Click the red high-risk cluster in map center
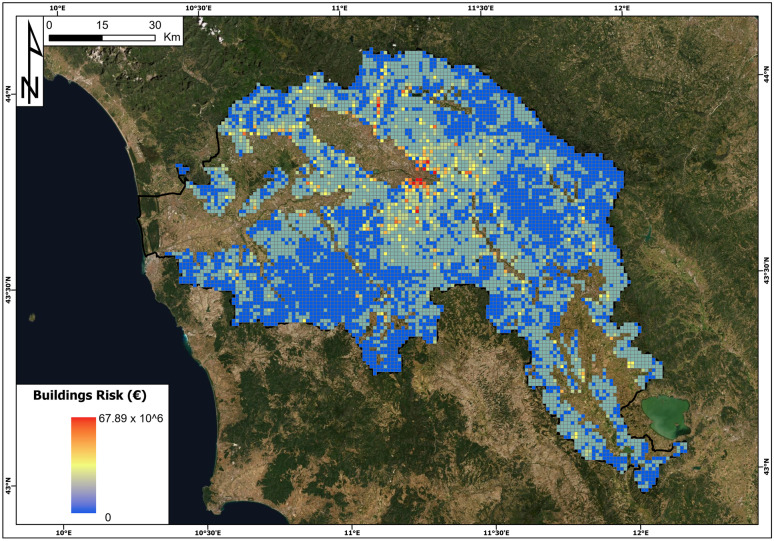Image resolution: width=774 pixels, height=541 pixels. click(x=418, y=183)
